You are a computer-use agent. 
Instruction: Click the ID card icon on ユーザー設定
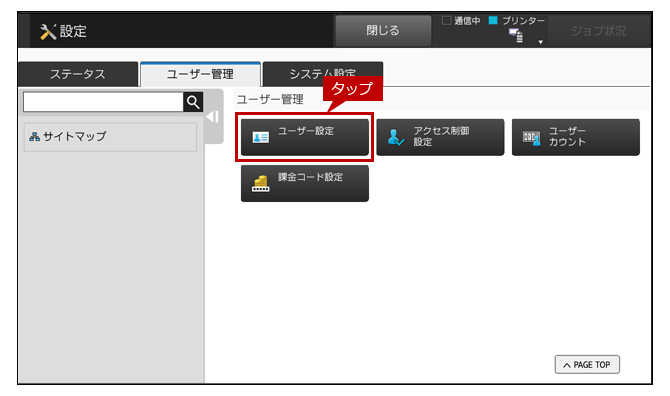click(x=261, y=137)
